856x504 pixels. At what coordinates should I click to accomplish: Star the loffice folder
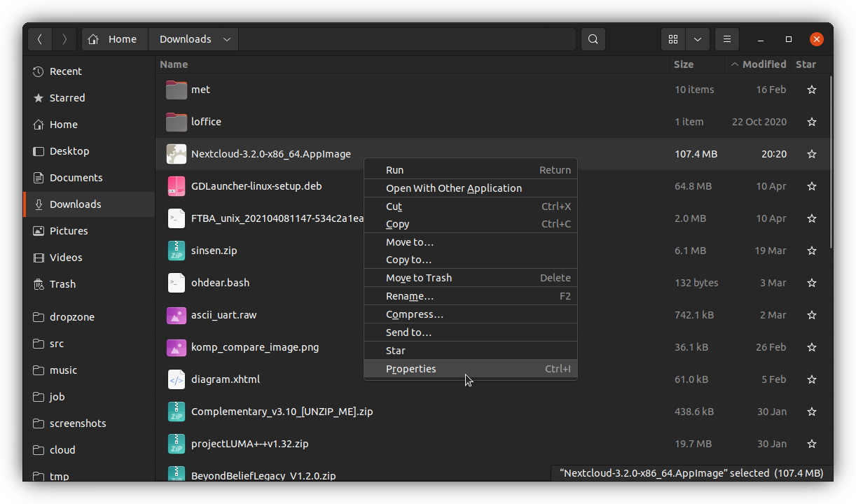point(812,122)
